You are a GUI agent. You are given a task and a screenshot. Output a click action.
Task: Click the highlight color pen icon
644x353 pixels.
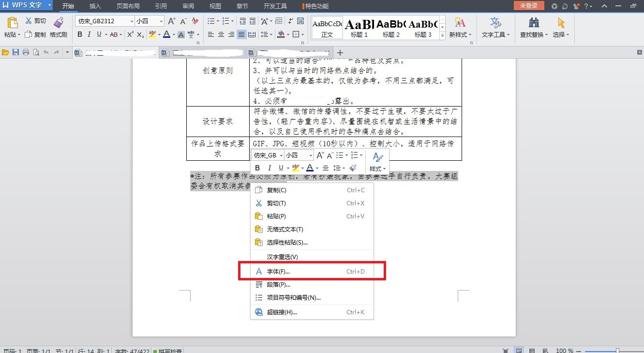(x=153, y=34)
